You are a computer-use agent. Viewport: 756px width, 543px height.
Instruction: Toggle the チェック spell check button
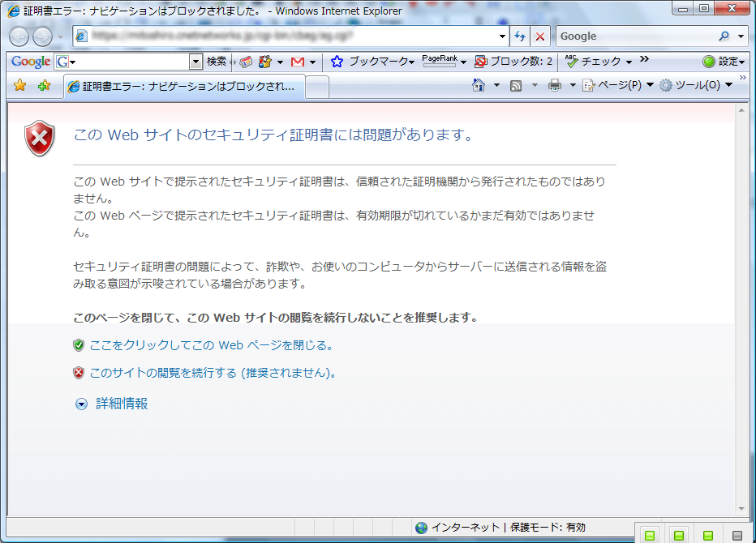pyautogui.click(x=593, y=62)
